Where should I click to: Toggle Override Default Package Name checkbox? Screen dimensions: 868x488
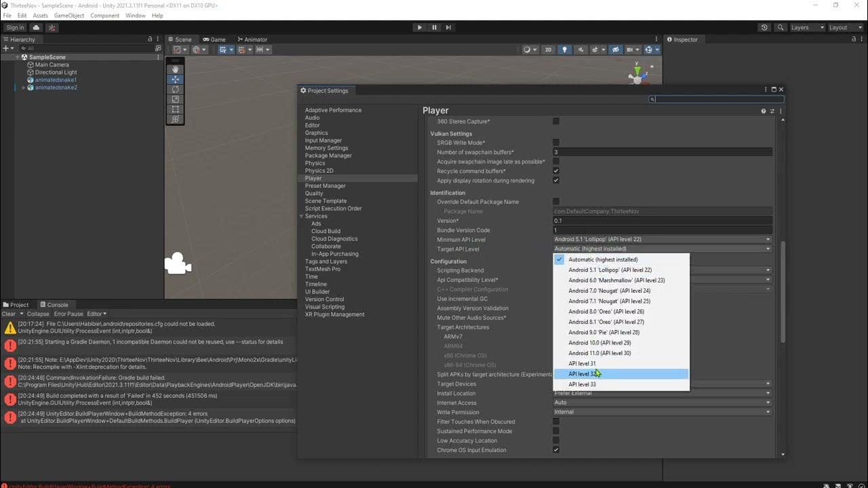(556, 202)
